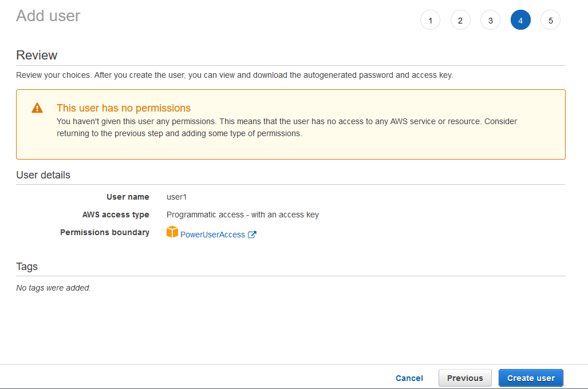Viewport: 588px width, 389px height.
Task: Return to the Previous step
Action: pyautogui.click(x=465, y=378)
